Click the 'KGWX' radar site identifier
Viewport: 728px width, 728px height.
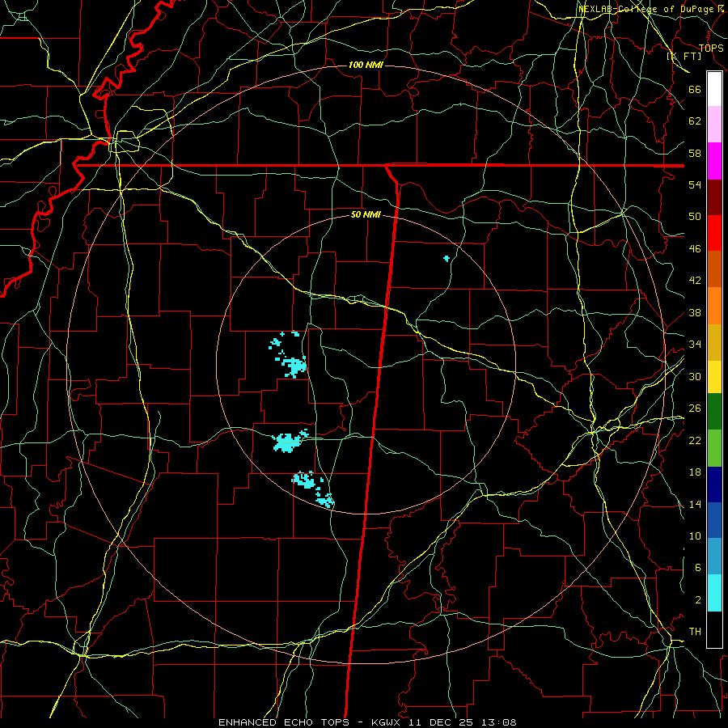point(387,722)
